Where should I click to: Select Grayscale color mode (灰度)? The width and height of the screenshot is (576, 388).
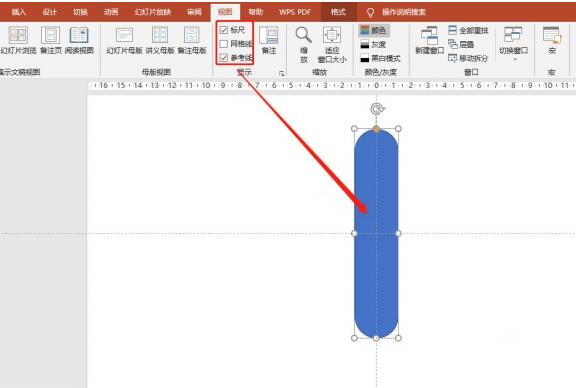point(373,44)
